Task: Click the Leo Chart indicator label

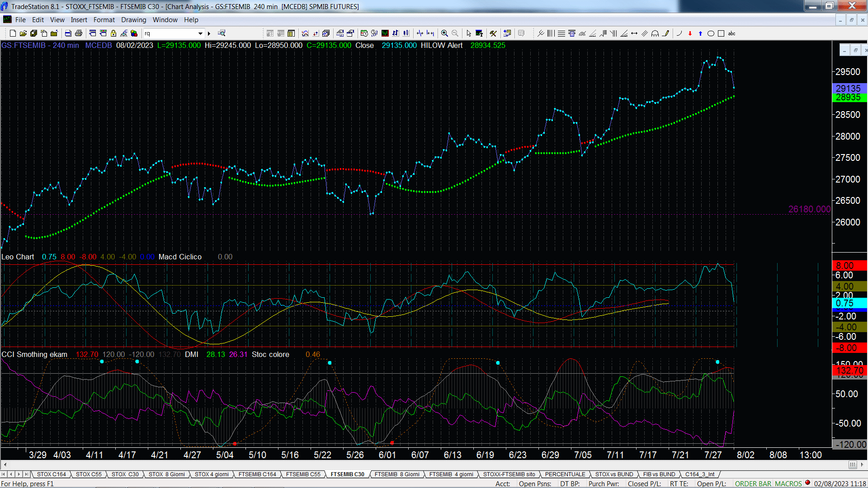Action: click(x=18, y=257)
